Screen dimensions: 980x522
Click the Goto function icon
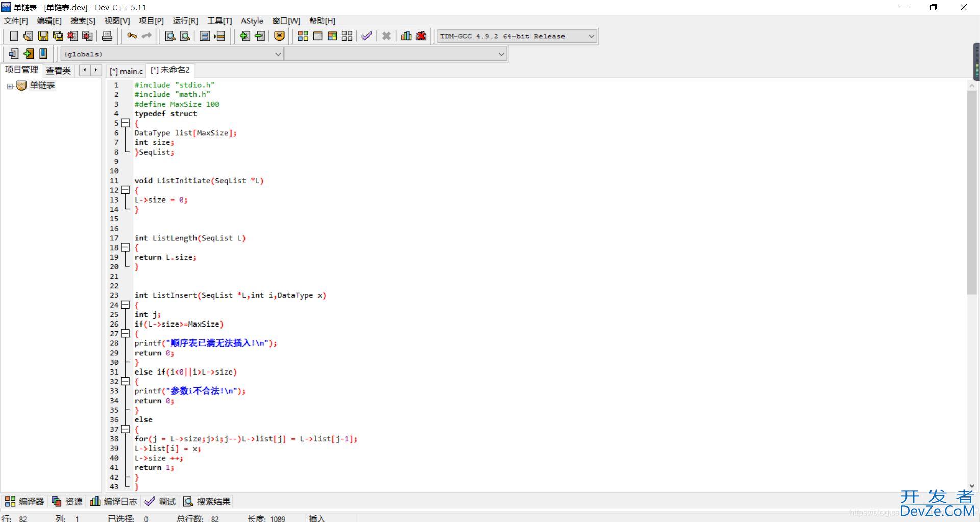pos(205,36)
